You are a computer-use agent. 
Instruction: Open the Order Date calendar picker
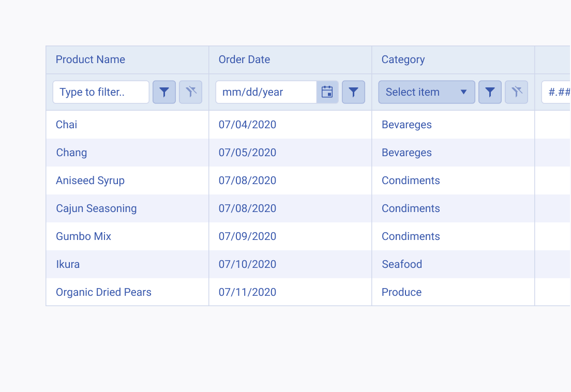327,92
